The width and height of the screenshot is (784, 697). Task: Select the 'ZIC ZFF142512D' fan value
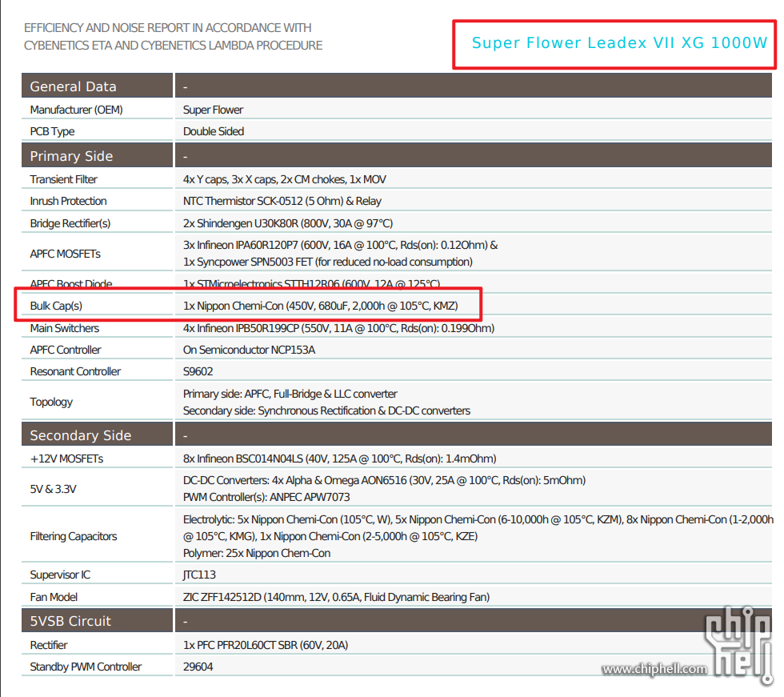tap(337, 598)
